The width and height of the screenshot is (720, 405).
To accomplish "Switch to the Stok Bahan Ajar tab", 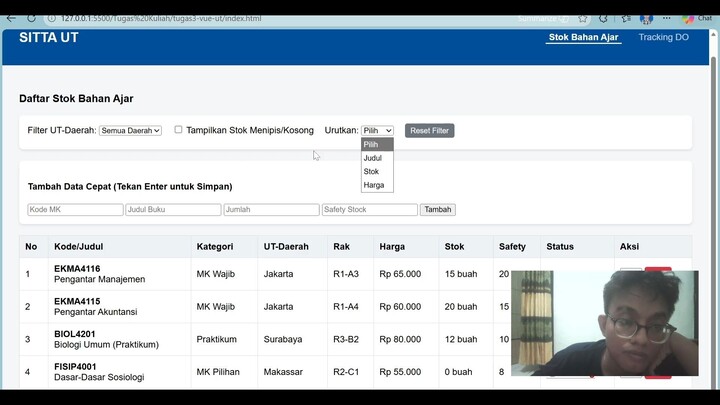I will tap(583, 37).
